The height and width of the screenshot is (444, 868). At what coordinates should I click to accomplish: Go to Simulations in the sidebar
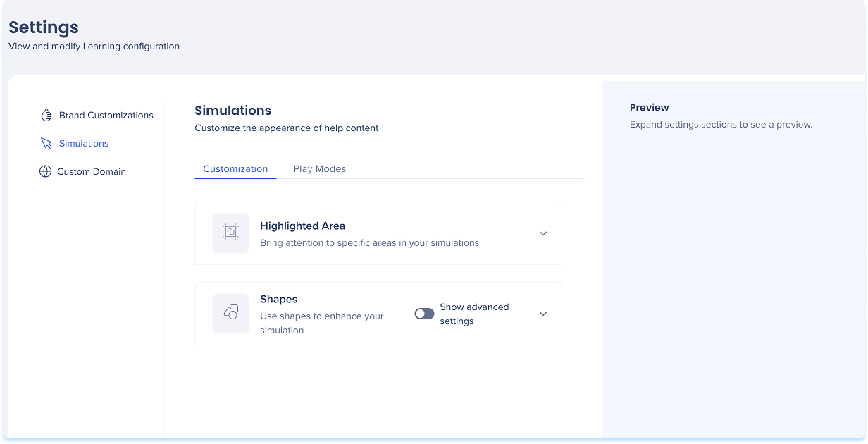[84, 143]
